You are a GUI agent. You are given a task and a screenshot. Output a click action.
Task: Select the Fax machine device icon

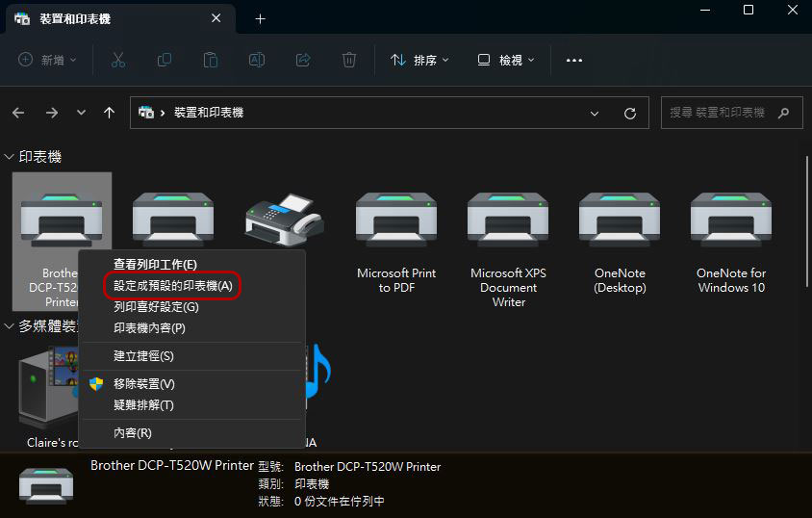[x=285, y=220]
